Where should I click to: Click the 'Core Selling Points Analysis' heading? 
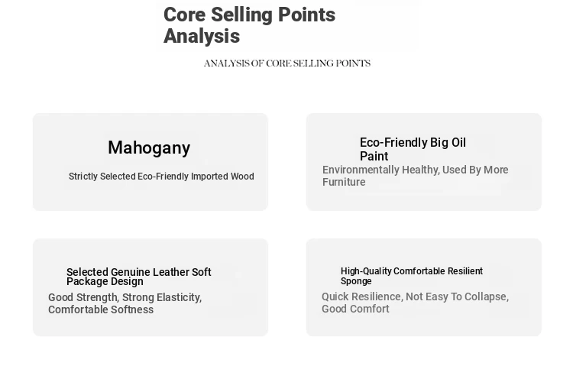tap(249, 25)
